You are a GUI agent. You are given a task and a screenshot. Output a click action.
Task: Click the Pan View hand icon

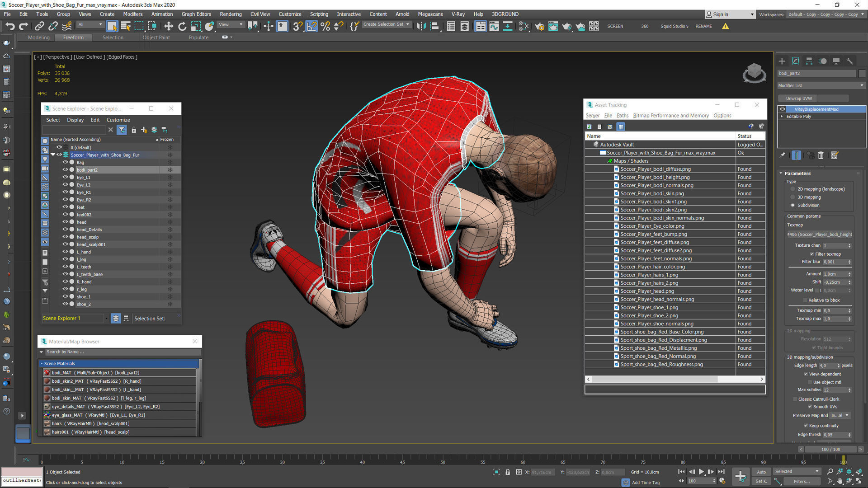tap(840, 481)
